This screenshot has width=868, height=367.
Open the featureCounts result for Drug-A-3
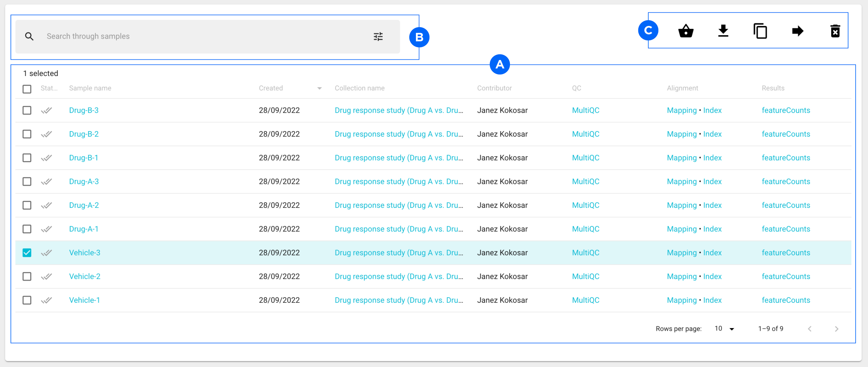(x=786, y=182)
